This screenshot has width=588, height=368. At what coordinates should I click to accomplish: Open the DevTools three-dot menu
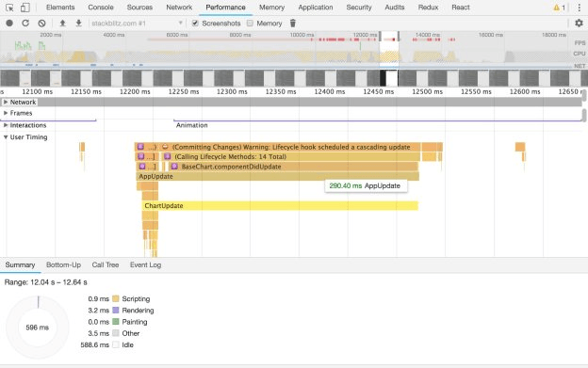(x=579, y=8)
